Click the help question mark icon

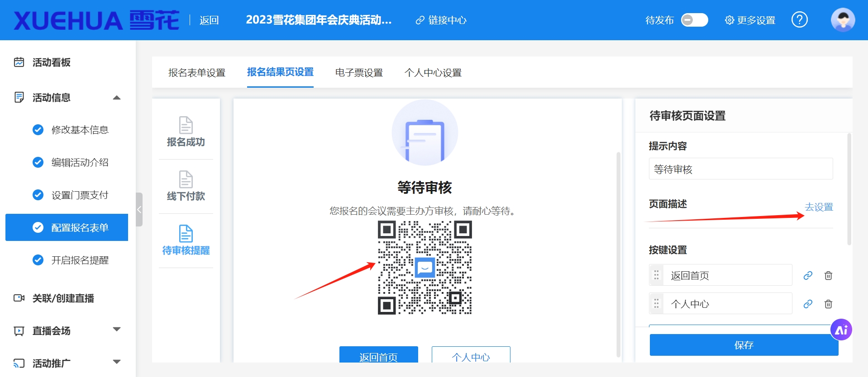[800, 20]
